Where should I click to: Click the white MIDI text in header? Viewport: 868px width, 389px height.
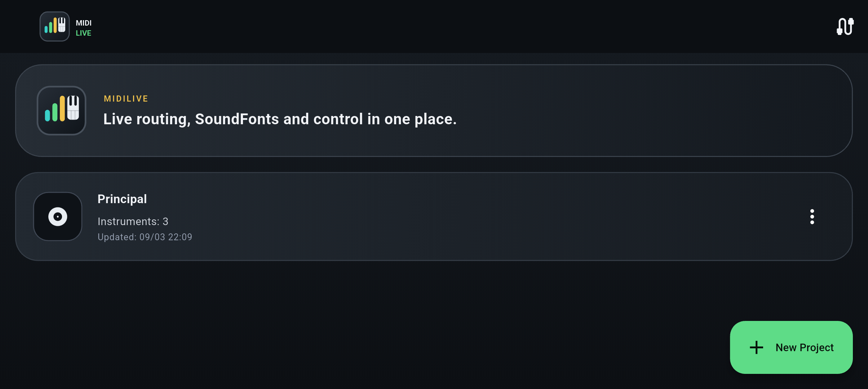(84, 23)
